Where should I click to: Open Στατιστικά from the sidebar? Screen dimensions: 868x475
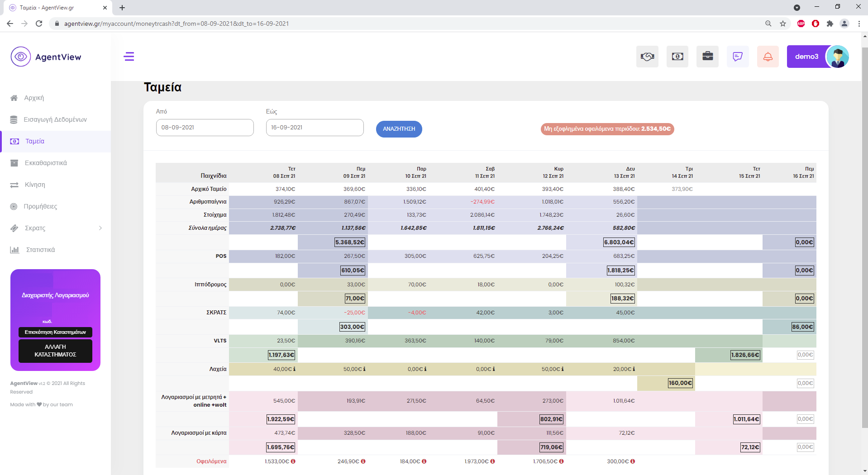pyautogui.click(x=40, y=250)
